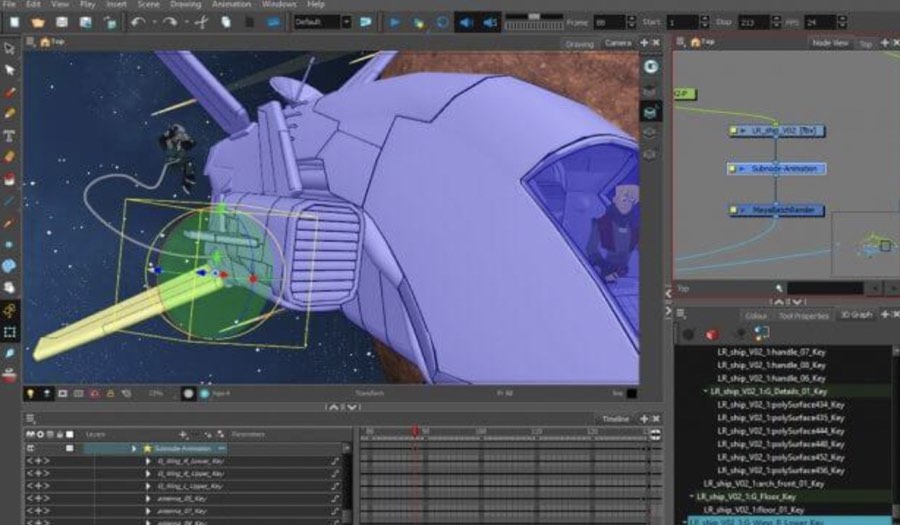
Task: Click the light bulb icon under the viewport
Action: coord(32,394)
